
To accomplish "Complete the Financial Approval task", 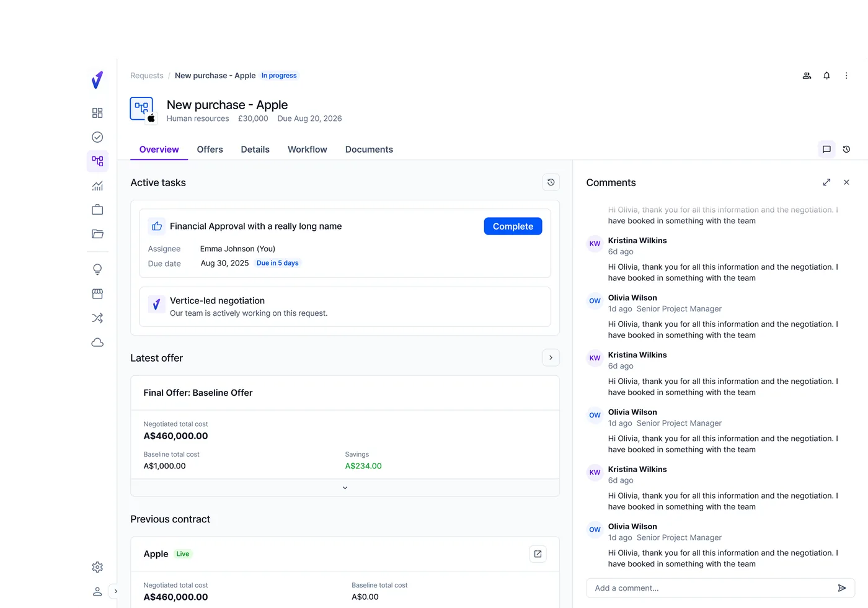I will pos(513,226).
